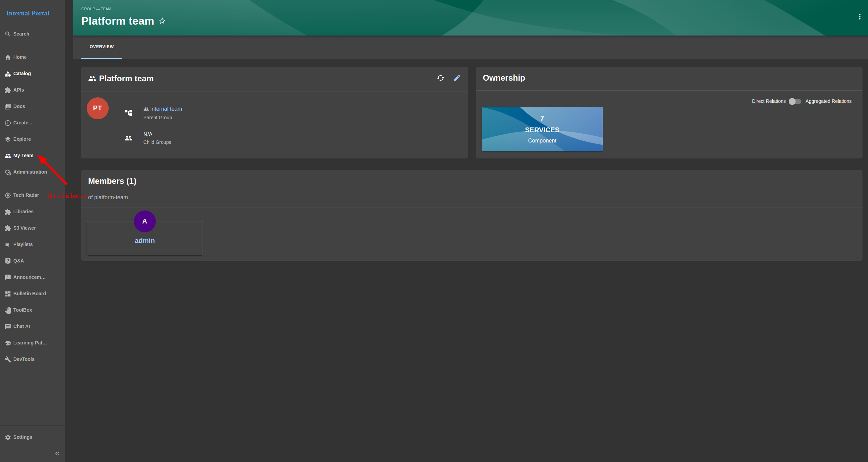Viewport: 868px width, 462px height.
Task: Open Settings at sidebar bottom
Action: coord(23,437)
